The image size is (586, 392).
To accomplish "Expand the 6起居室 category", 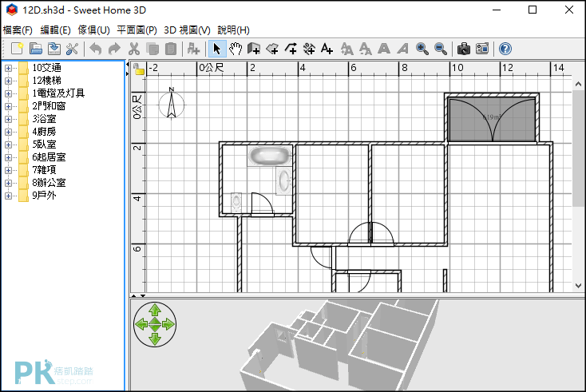I will [8, 157].
